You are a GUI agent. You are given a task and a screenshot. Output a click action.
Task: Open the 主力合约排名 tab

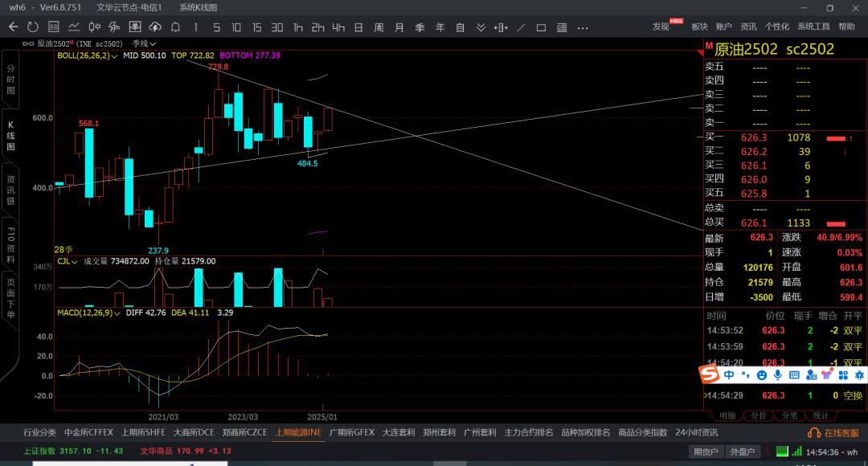(529, 433)
